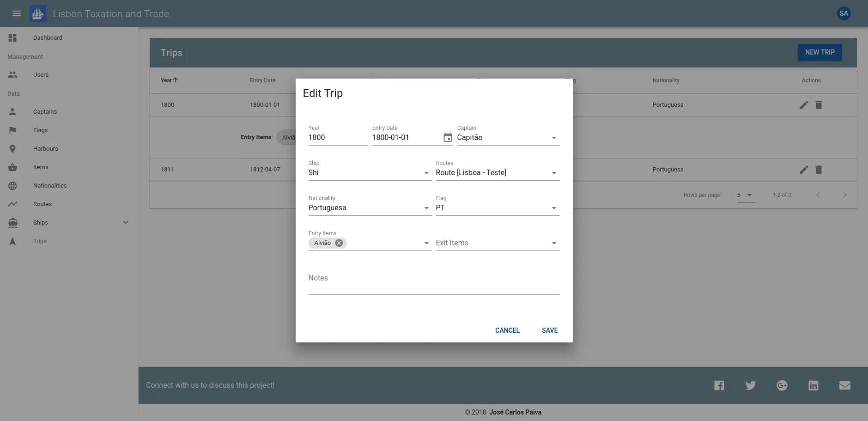Open Harbours in sidebar
Viewport: 868px width, 421px height.
pos(45,149)
